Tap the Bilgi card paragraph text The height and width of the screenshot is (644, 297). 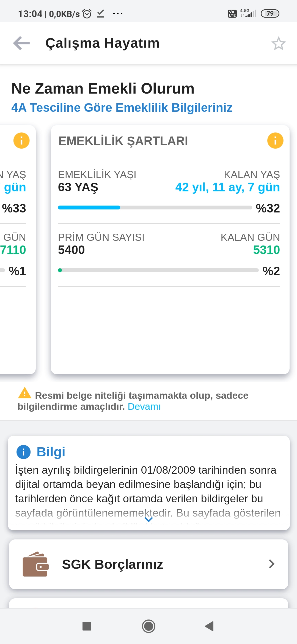[148, 492]
